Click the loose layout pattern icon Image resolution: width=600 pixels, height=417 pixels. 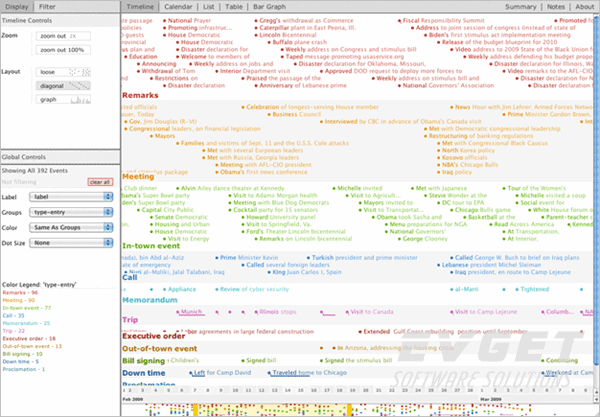[79, 72]
